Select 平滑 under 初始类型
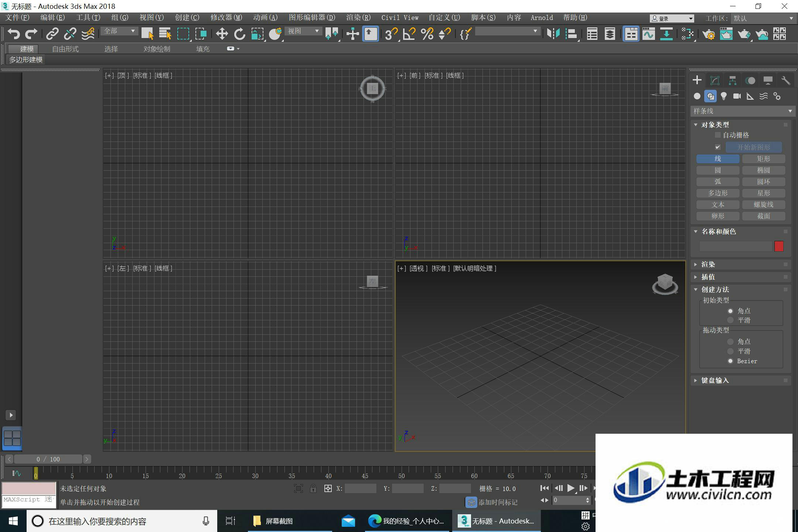This screenshot has width=798, height=532. click(x=730, y=320)
